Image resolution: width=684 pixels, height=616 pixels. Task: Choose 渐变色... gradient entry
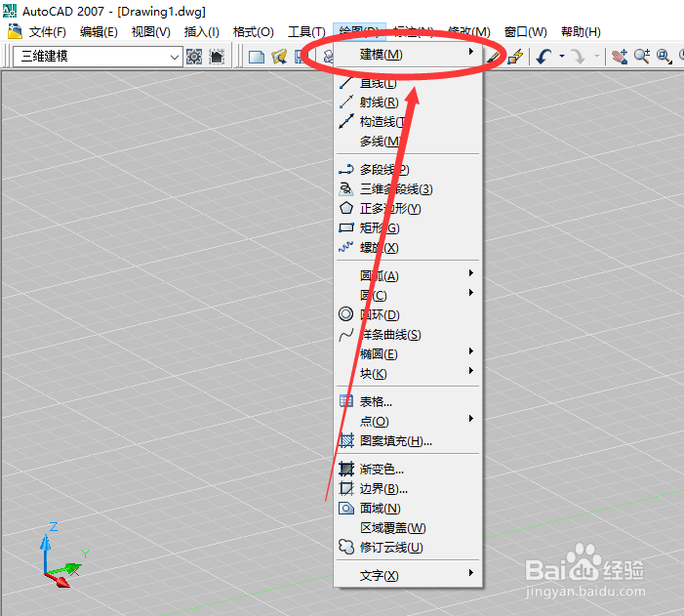pos(408,470)
